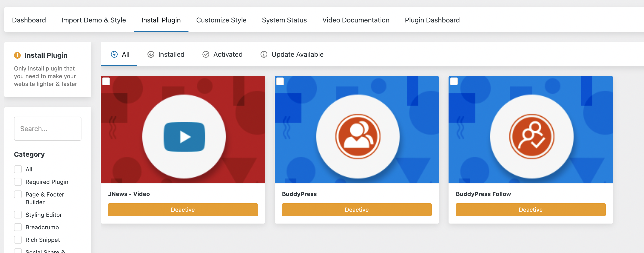Go to the System Status tab
The width and height of the screenshot is (644, 253).
pyautogui.click(x=284, y=20)
